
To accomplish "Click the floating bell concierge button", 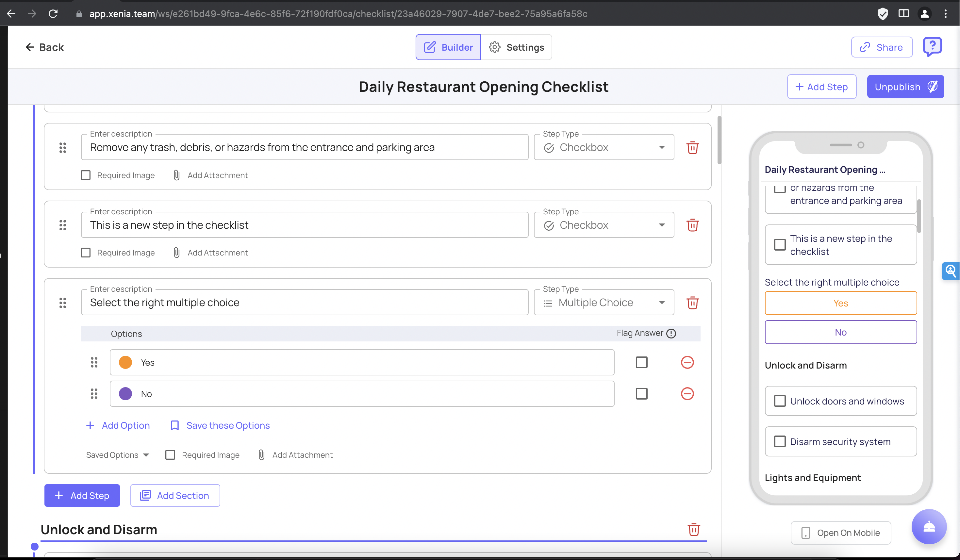I will tap(929, 527).
